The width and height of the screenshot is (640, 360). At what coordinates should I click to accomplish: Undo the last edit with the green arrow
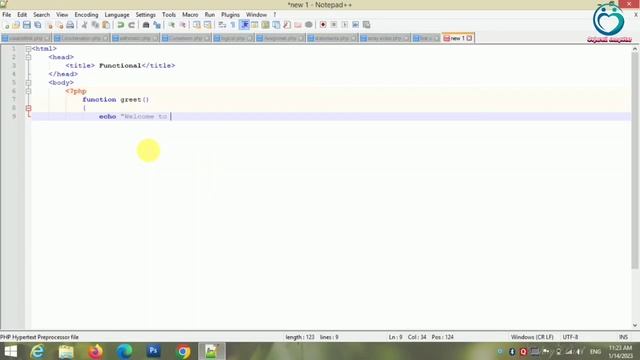click(120, 25)
